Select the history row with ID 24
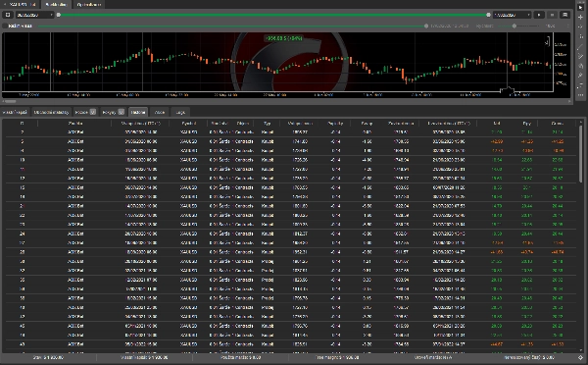This screenshot has width=588, height=365. tap(291, 234)
